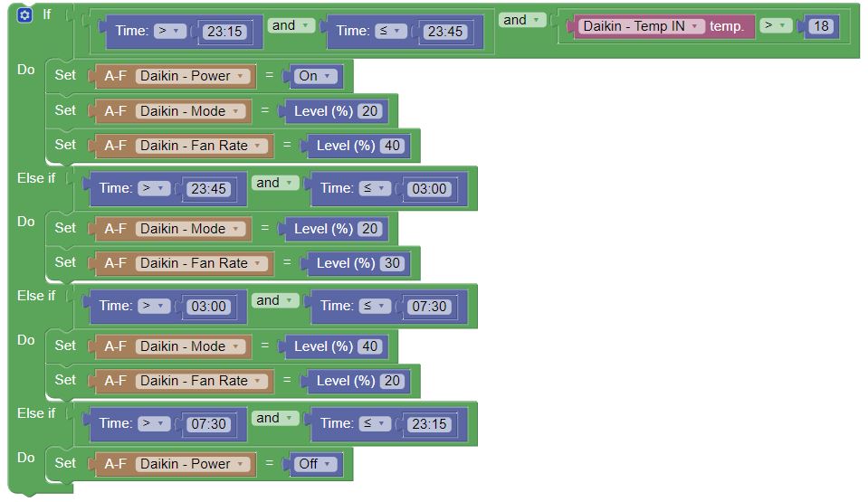Open first Daikin - Fan Rate device dropdown
868x502 pixels.
[x=201, y=146]
